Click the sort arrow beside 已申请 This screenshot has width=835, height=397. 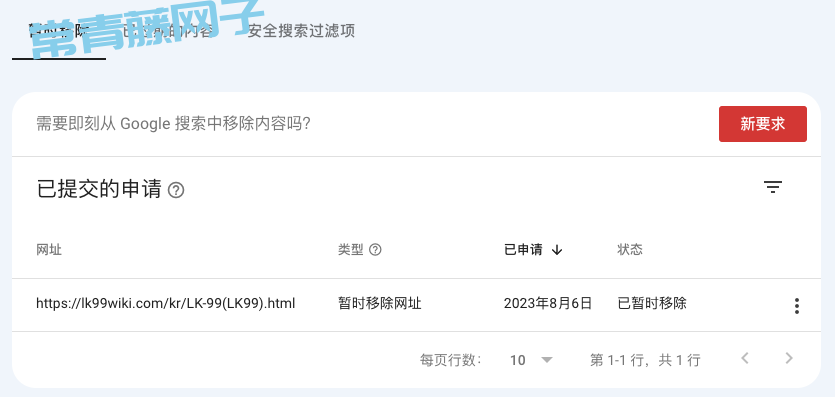pyautogui.click(x=556, y=250)
